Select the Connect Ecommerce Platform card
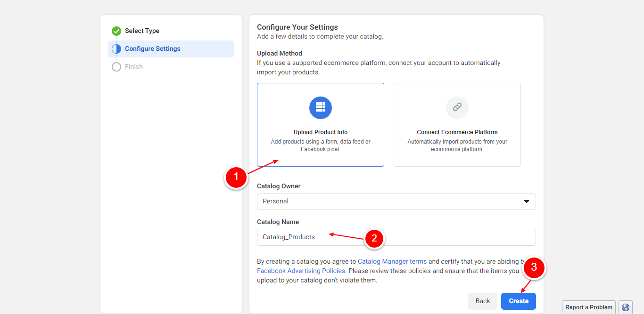Image resolution: width=644 pixels, height=314 pixels. click(x=457, y=125)
